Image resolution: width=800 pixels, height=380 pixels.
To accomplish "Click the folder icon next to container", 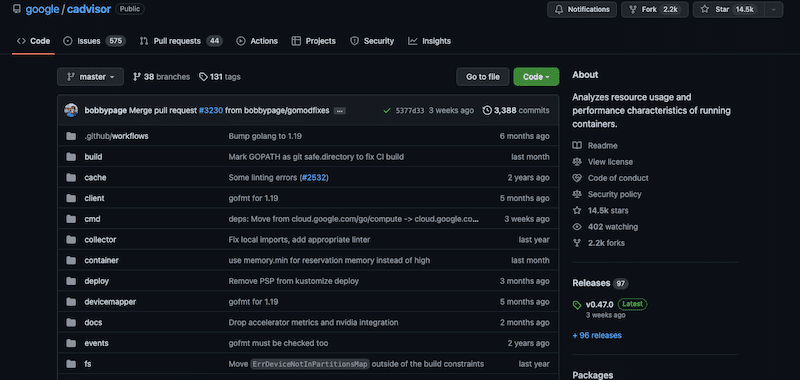I will [71, 260].
